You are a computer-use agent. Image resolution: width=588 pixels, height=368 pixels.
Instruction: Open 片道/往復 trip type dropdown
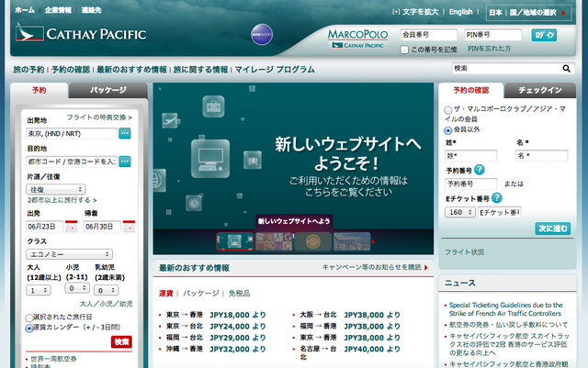pos(55,190)
